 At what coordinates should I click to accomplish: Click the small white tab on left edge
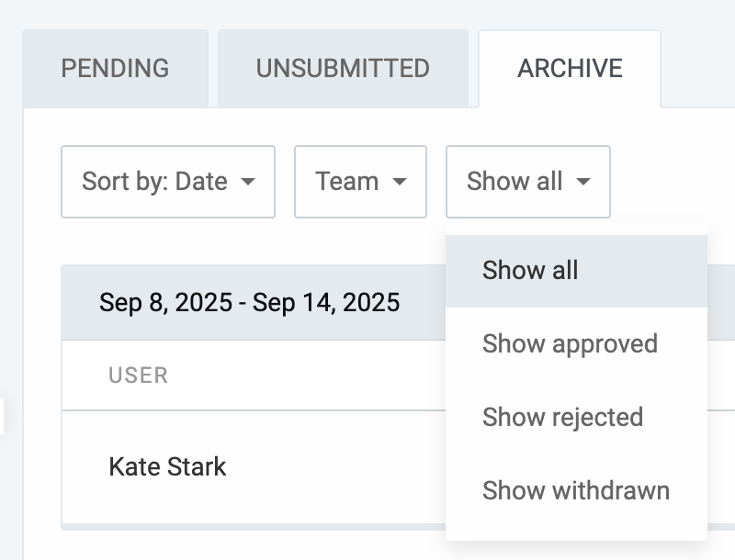coord(2,416)
